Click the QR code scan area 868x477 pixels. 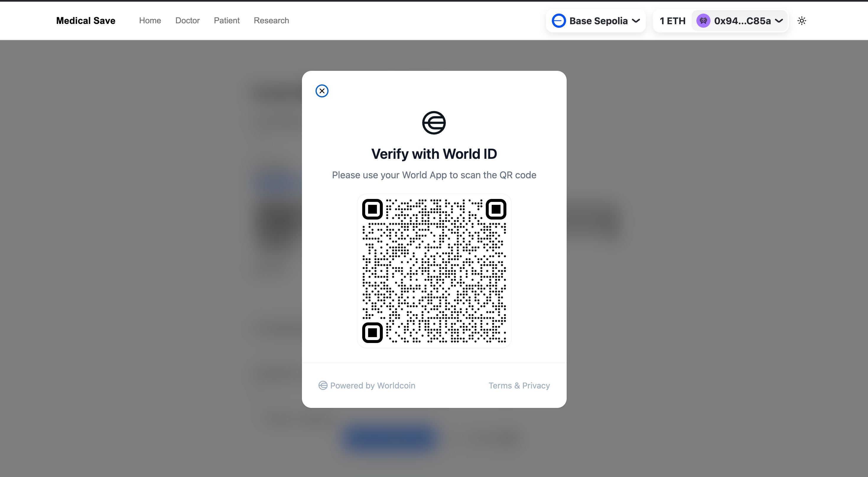434,271
